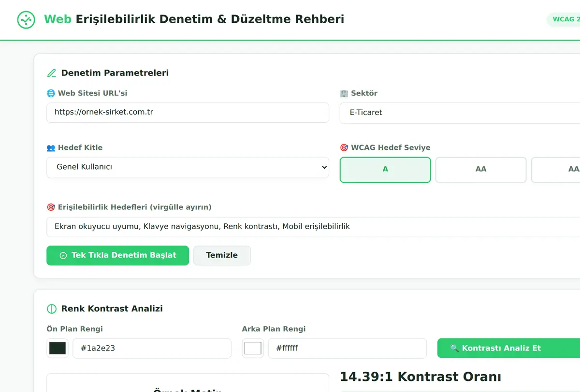Focus the Web Sitesi URL input field
The width and height of the screenshot is (580, 392).
click(x=188, y=113)
